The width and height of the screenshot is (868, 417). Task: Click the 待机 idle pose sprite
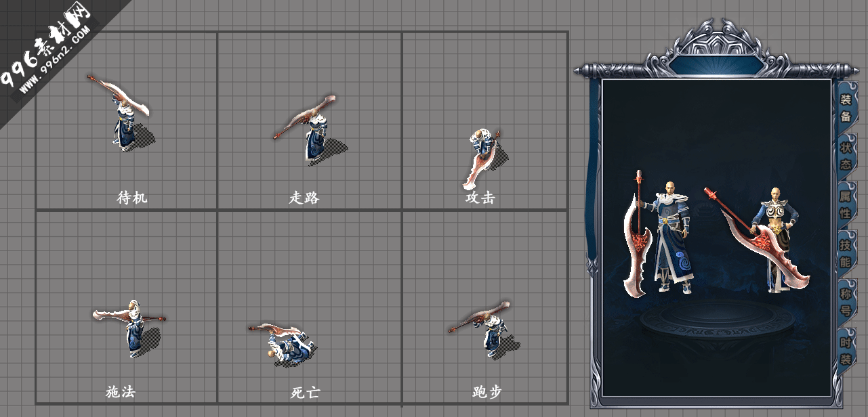click(x=120, y=112)
